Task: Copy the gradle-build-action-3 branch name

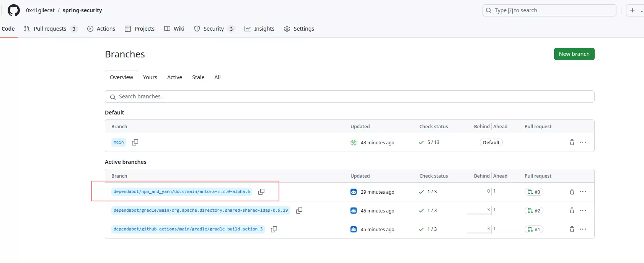Action: (x=274, y=229)
